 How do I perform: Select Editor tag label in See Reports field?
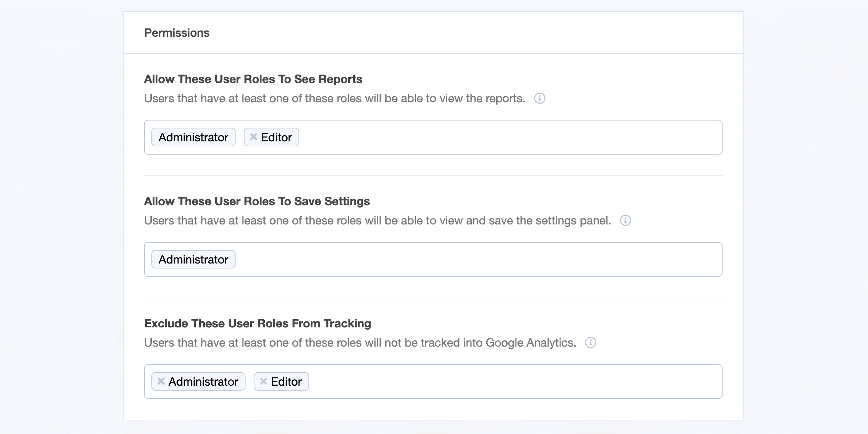click(276, 137)
